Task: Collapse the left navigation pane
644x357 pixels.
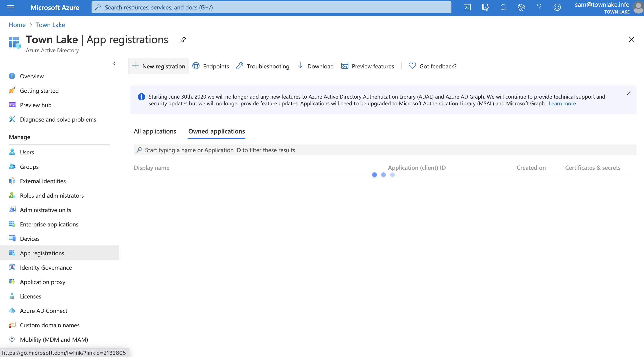Action: [114, 63]
